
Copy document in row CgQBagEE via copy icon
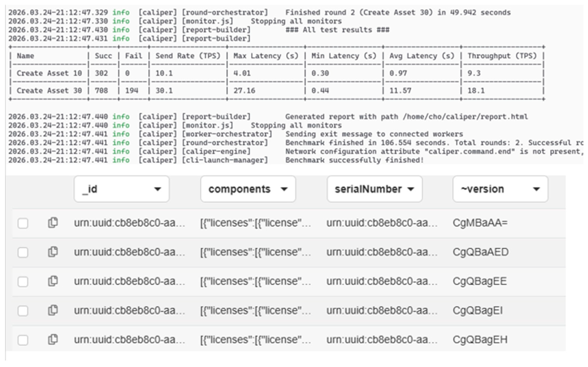[53, 281]
